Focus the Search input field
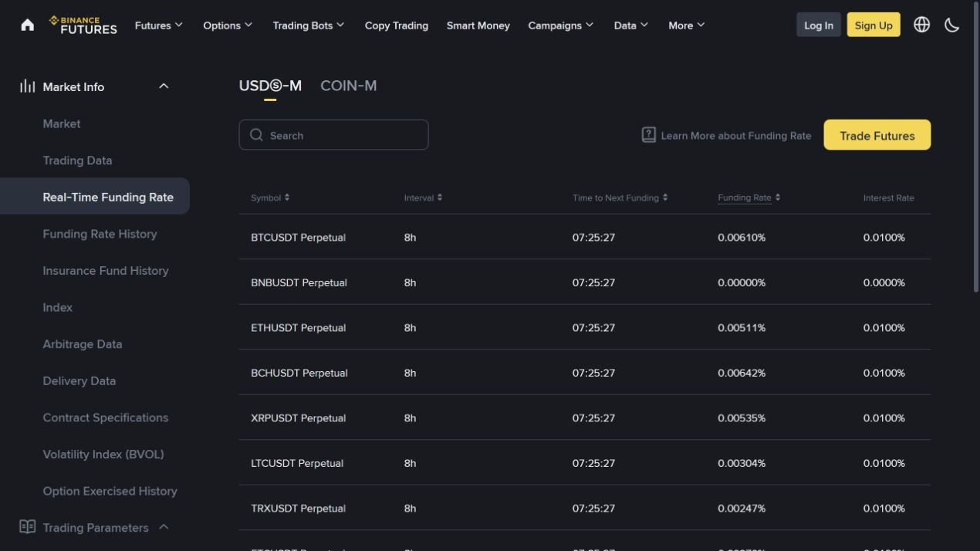Screen dimensions: 980x551 point(333,135)
